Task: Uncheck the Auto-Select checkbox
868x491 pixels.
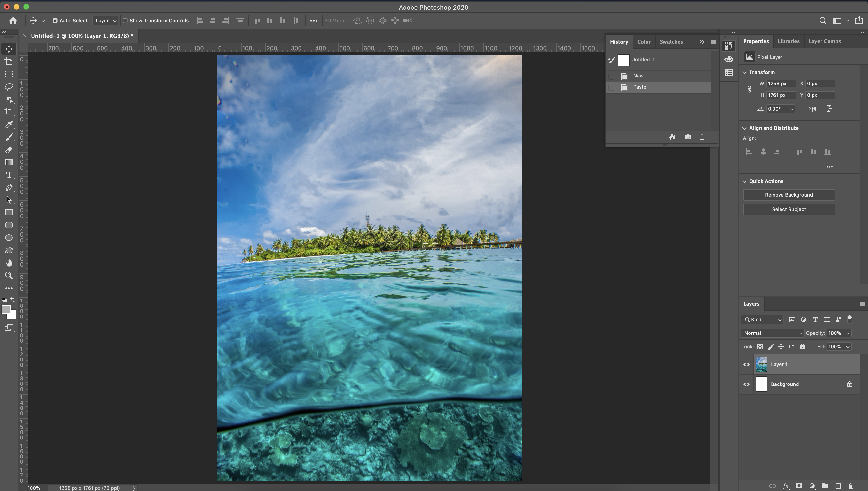Action: point(55,21)
